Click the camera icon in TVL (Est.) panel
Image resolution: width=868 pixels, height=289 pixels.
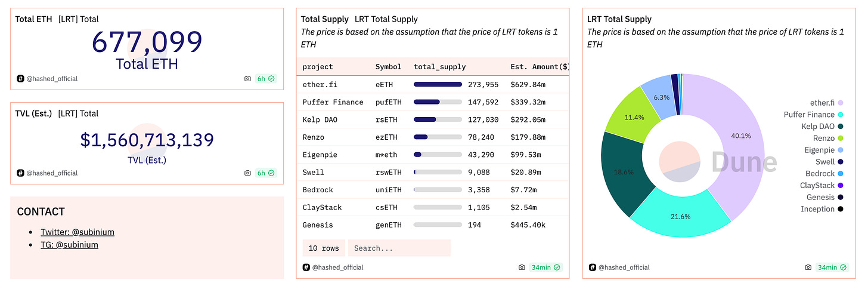tap(247, 173)
